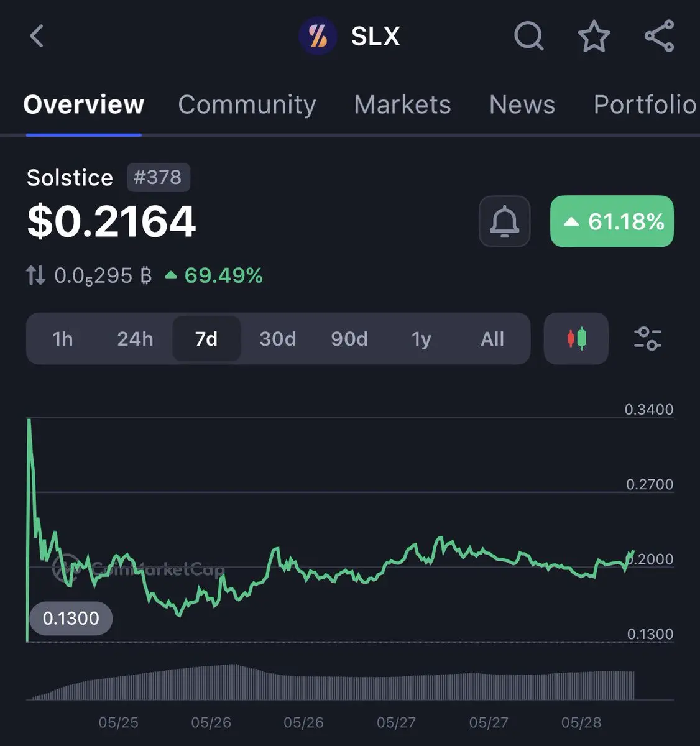Screen dimensions: 700x746
Task: Tap the 0.0₅295 ₿ BTC price
Action: 103,275
